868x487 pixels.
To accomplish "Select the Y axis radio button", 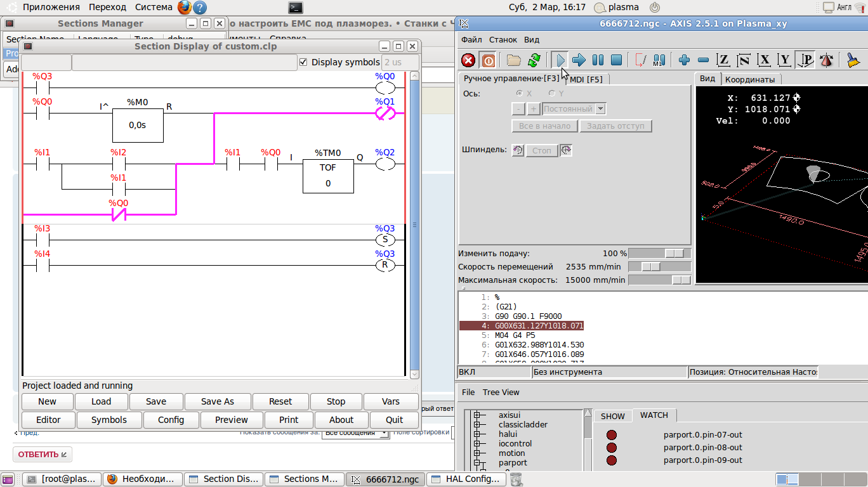I will 551,93.
